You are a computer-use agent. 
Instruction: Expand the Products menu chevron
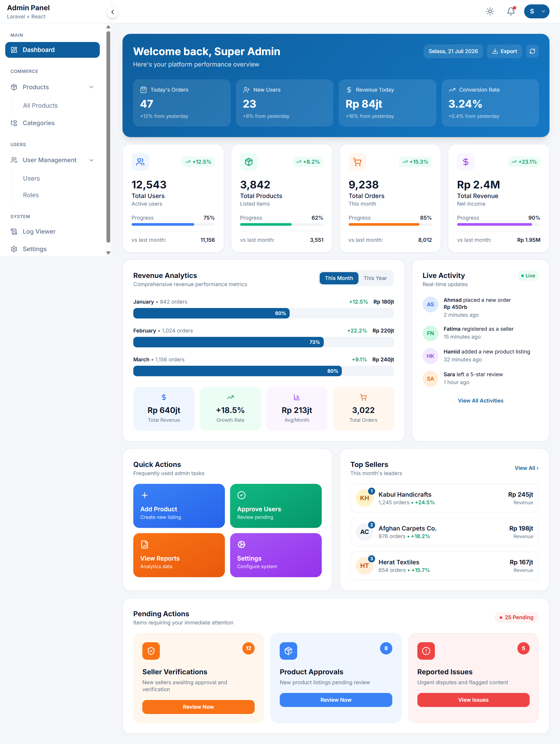coord(92,87)
